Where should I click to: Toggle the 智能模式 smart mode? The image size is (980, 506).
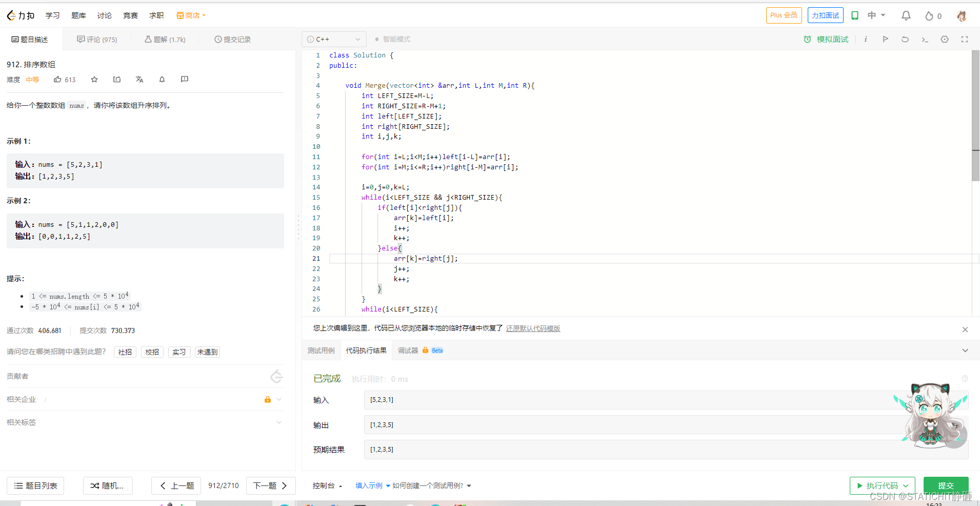coord(392,39)
